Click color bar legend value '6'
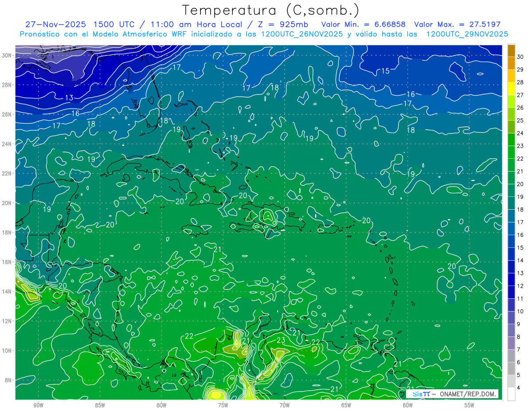 (x=518, y=362)
